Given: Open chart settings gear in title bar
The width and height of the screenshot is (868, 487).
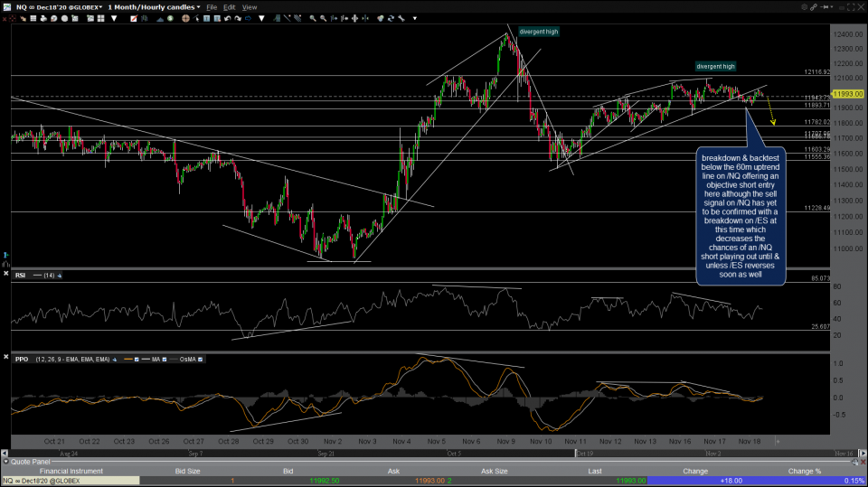Looking at the screenshot, I should point(805,6).
